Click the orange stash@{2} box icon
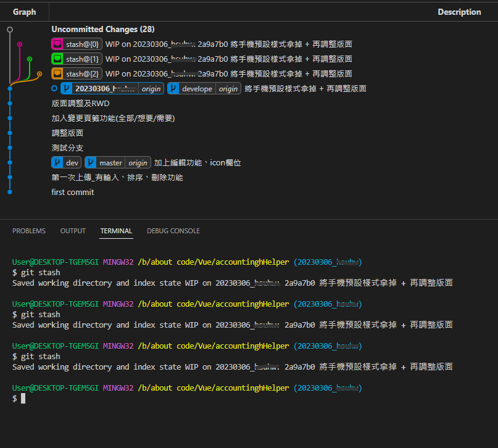Viewport: 498px width, 448px height. (x=57, y=73)
